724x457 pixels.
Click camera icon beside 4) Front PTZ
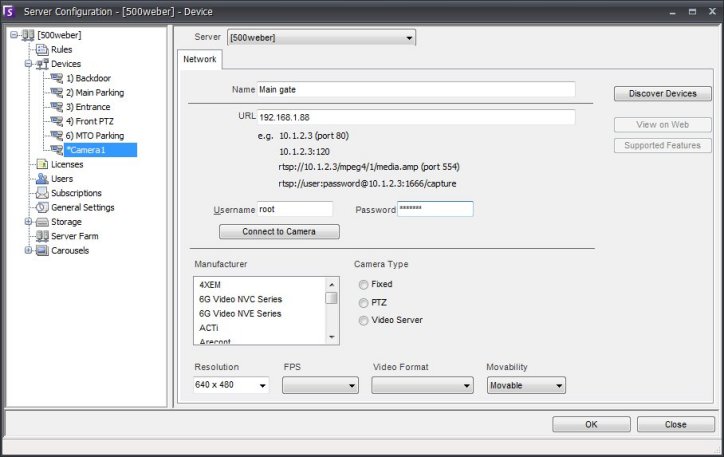coord(56,121)
